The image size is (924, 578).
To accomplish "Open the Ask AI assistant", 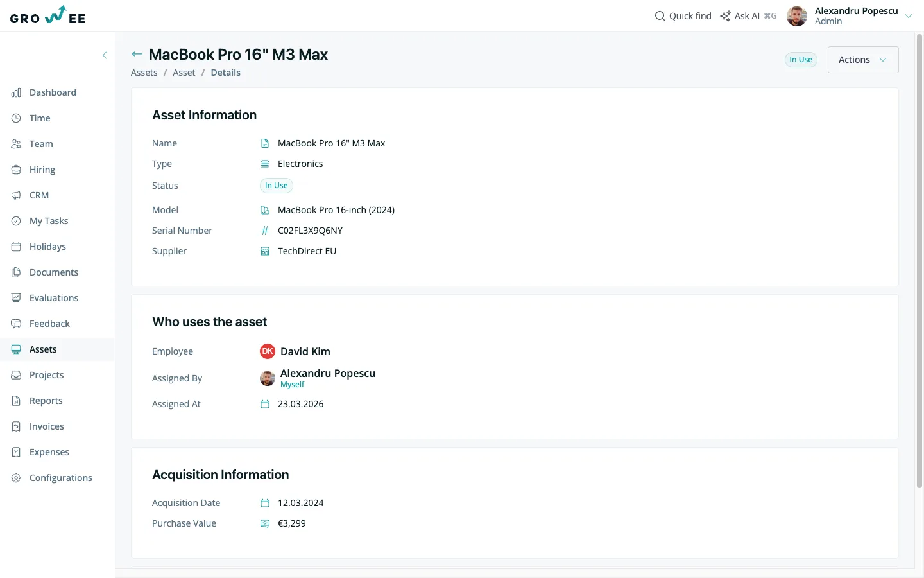I will click(748, 16).
